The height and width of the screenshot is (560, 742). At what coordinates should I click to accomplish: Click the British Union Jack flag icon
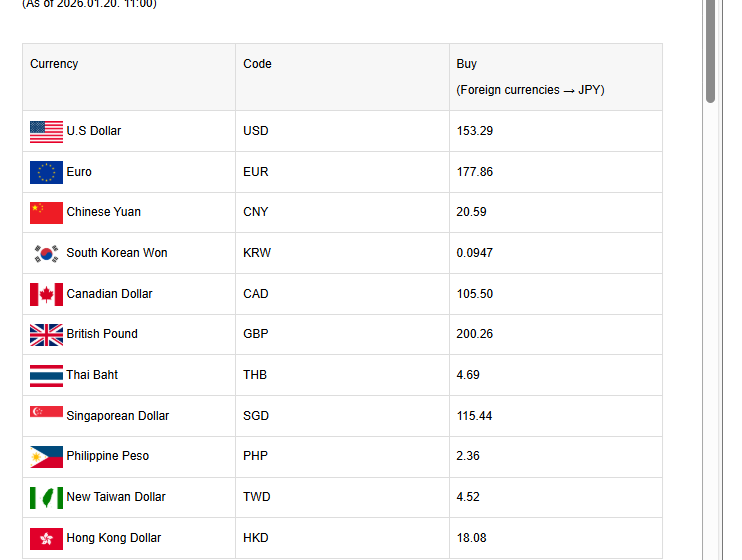[x=46, y=334]
